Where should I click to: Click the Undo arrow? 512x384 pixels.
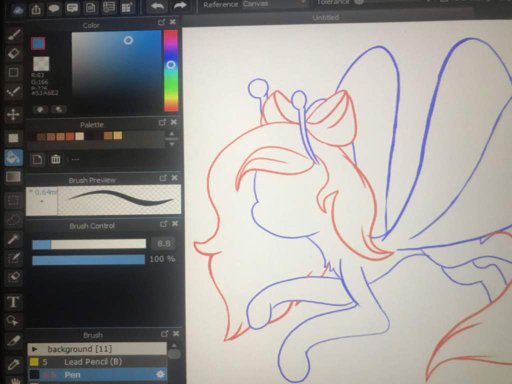[157, 6]
